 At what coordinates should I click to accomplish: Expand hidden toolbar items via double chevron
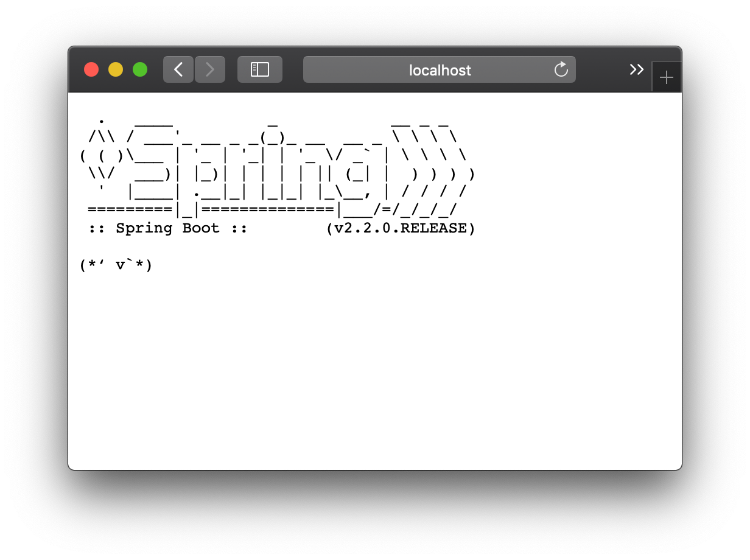[636, 69]
